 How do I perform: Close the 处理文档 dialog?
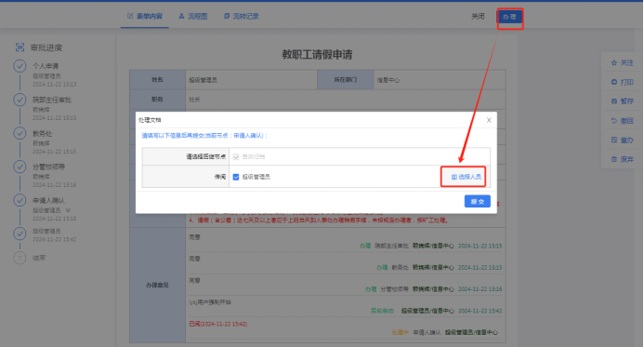(489, 120)
